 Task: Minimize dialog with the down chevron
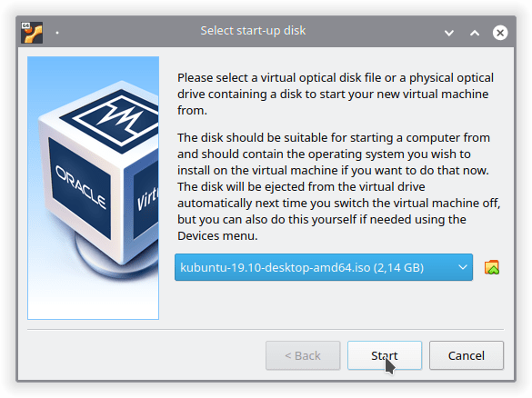tap(449, 33)
